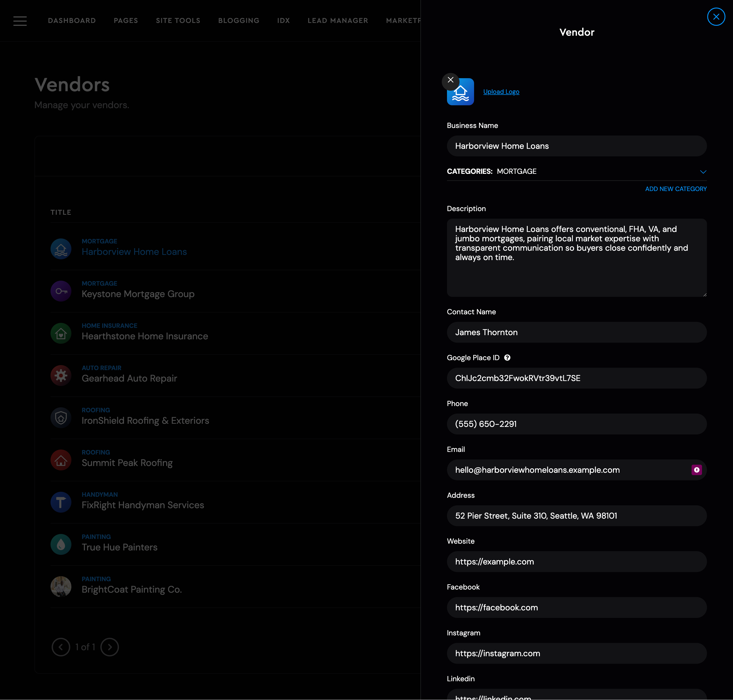Click the Hearthstone Home Insurance icon
This screenshot has width=733, height=700.
[61, 333]
